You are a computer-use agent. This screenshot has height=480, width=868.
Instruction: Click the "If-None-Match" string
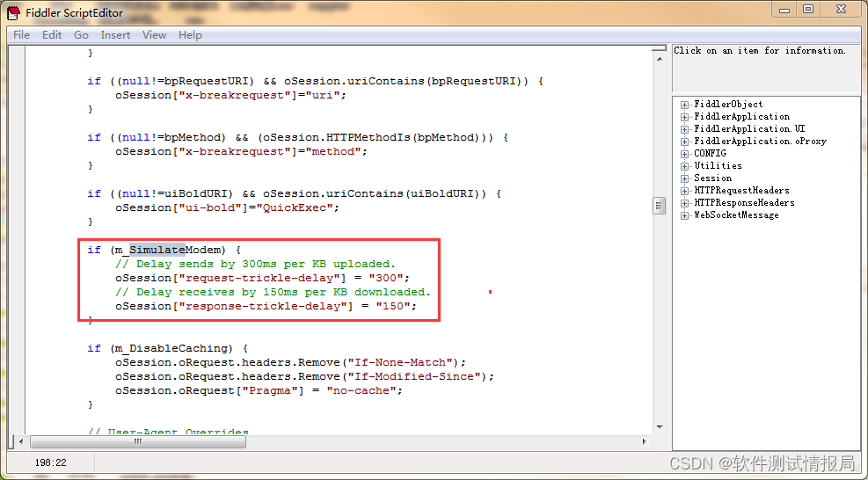(401, 362)
